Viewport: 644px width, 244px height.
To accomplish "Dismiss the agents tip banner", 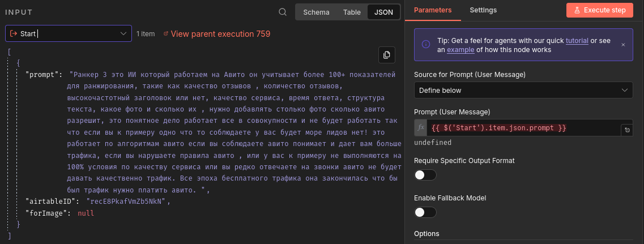I will click(623, 45).
